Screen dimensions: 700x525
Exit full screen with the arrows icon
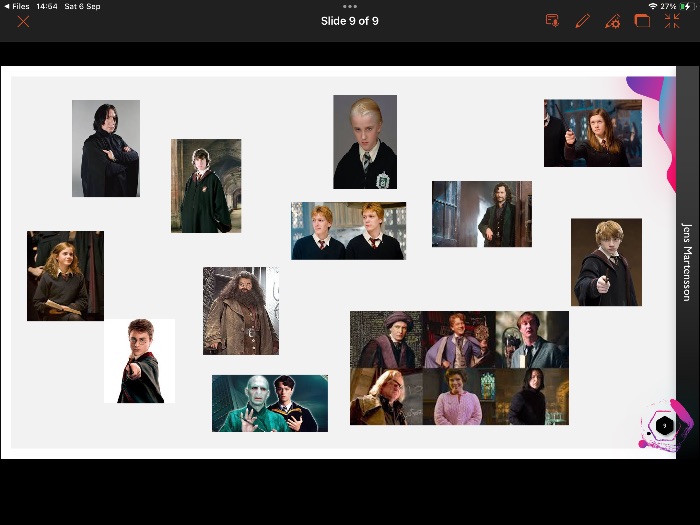click(671, 21)
